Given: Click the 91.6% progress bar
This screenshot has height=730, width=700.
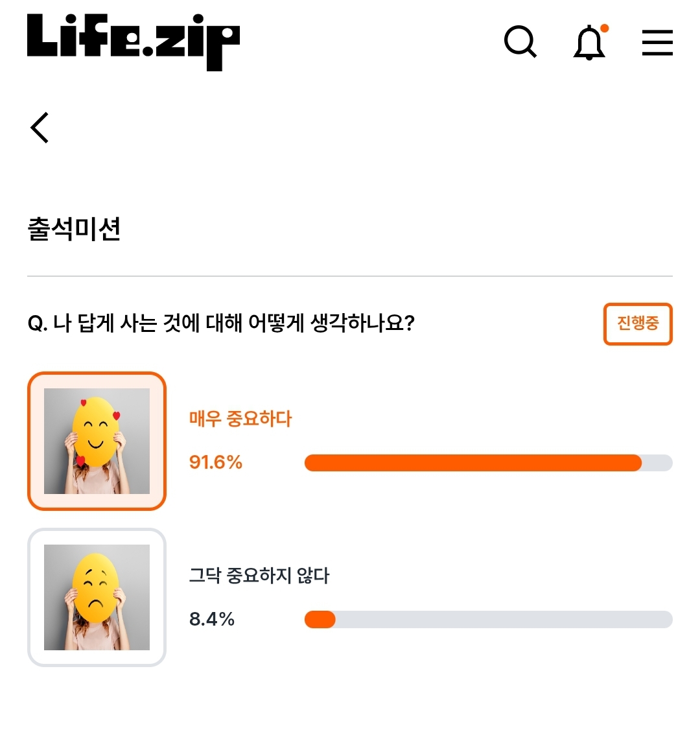Looking at the screenshot, I should [x=488, y=463].
